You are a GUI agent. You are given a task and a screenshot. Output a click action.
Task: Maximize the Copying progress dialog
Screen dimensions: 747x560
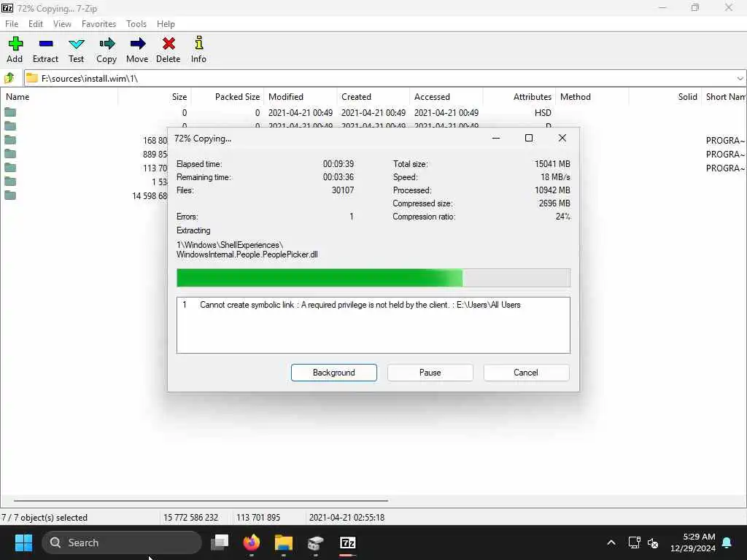[529, 138]
